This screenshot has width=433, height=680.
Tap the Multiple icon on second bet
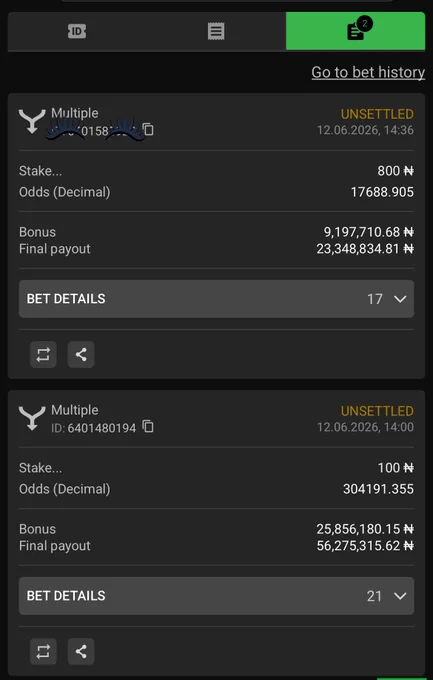(32, 418)
